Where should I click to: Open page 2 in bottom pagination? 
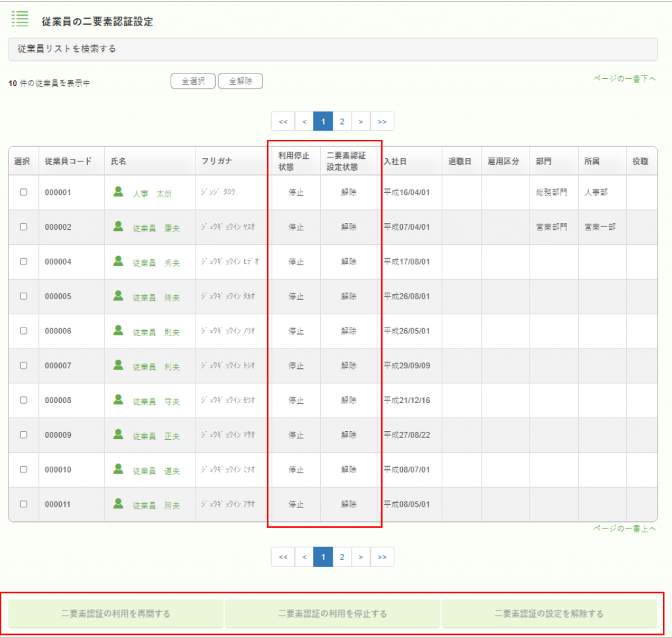pos(342,557)
